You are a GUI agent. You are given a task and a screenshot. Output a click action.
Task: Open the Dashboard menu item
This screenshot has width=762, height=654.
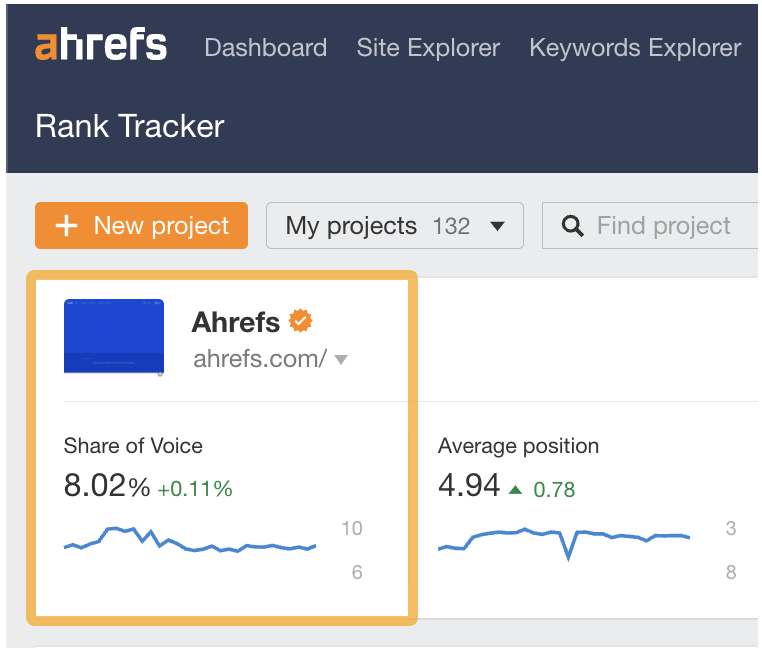point(265,47)
